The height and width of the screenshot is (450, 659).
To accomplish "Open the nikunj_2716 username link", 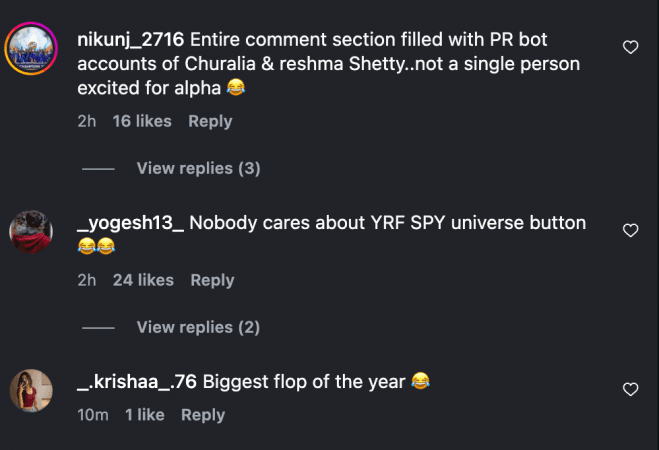I will [x=128, y=40].
